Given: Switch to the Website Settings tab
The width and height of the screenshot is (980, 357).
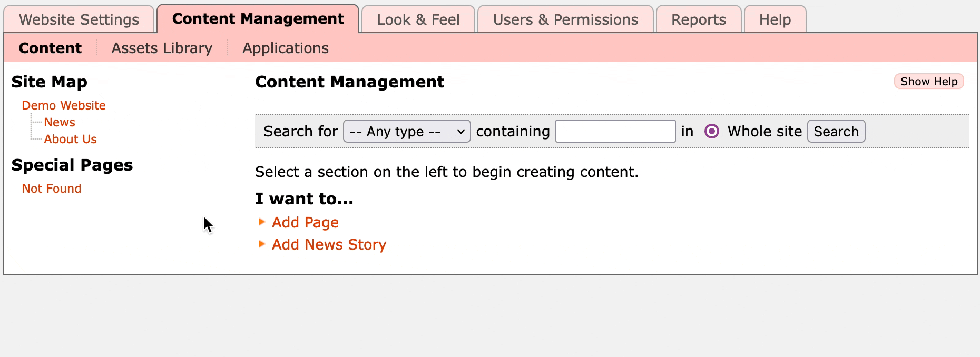Looking at the screenshot, I should [x=79, y=19].
